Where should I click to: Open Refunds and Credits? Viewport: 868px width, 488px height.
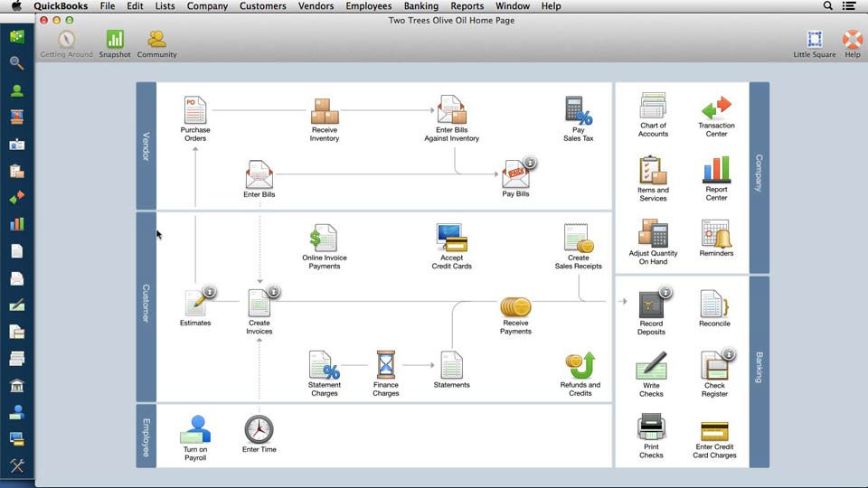pyautogui.click(x=580, y=365)
